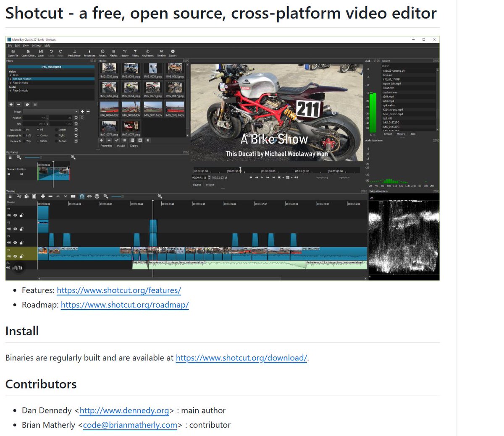Click playlist update checkmark button
504x436 pixels.
(117, 140)
